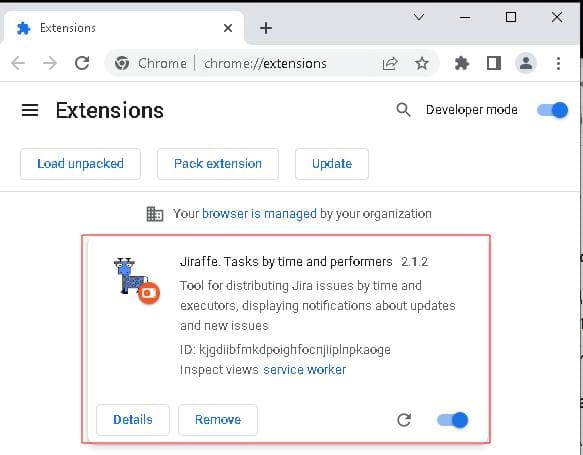Click the share page icon
The width and height of the screenshot is (583, 455).
click(x=390, y=64)
